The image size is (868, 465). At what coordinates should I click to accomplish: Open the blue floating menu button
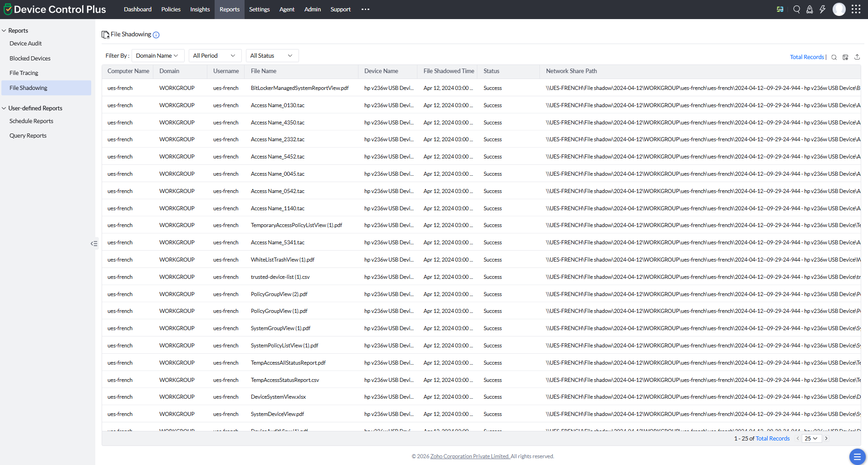857,456
